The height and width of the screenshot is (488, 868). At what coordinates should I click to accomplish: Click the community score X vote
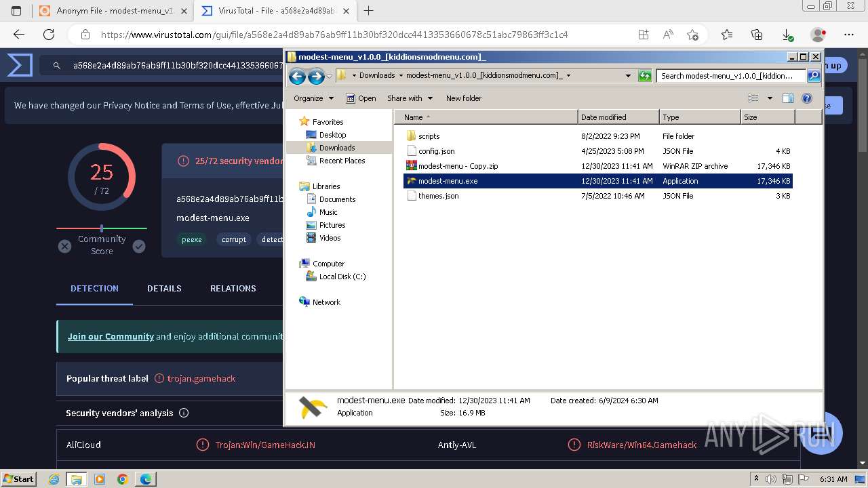(64, 247)
